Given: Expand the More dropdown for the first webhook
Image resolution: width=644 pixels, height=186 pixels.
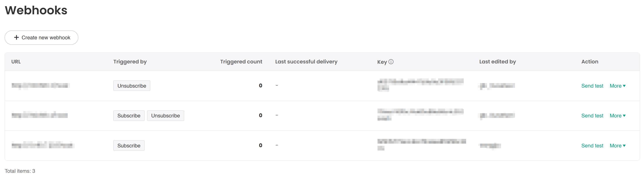Looking at the screenshot, I should (x=618, y=86).
